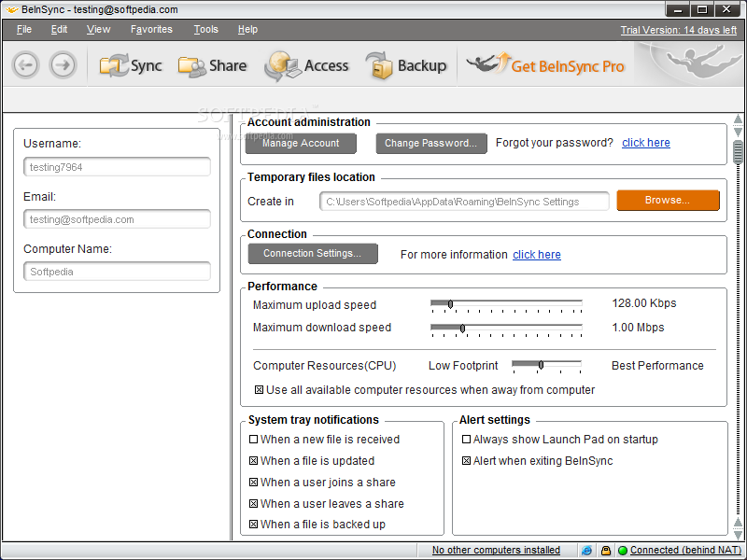Toggle 'When a user leaves a share' notification

[x=253, y=503]
